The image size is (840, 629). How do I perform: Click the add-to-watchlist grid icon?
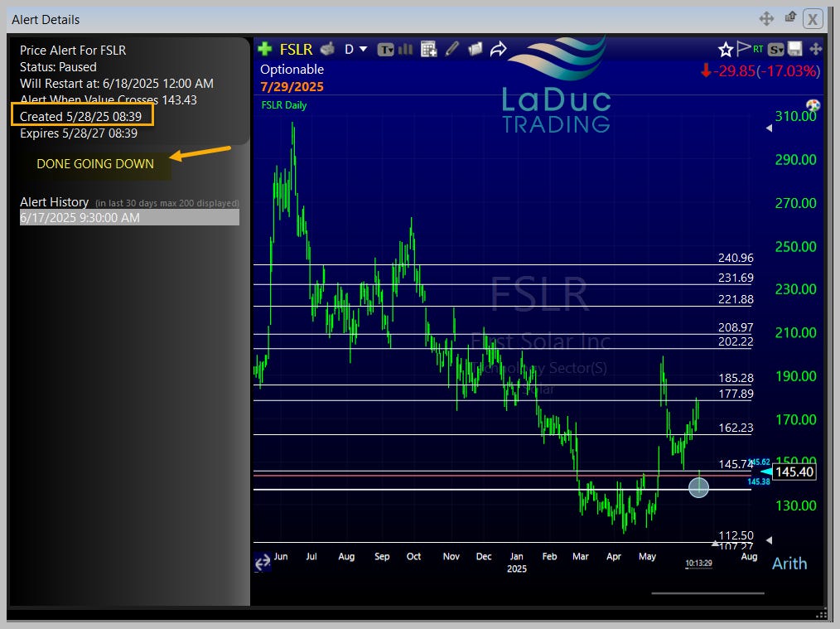point(428,49)
